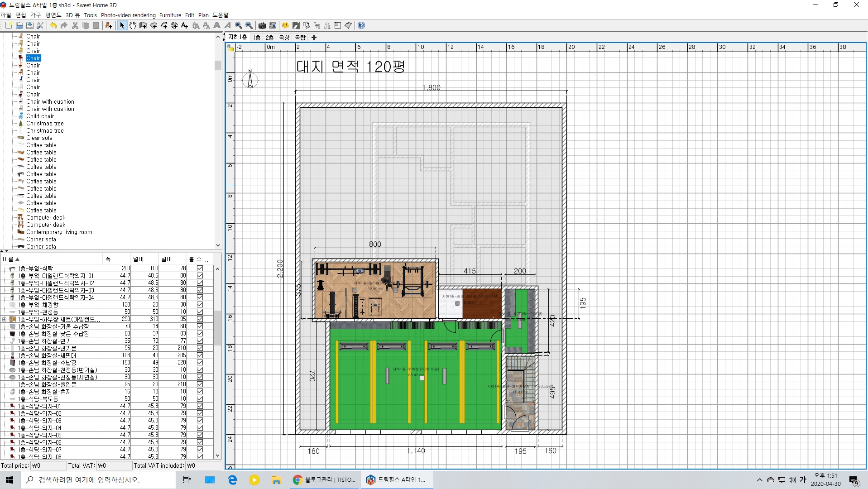
Task: Open the 파일 menu
Action: [6, 15]
